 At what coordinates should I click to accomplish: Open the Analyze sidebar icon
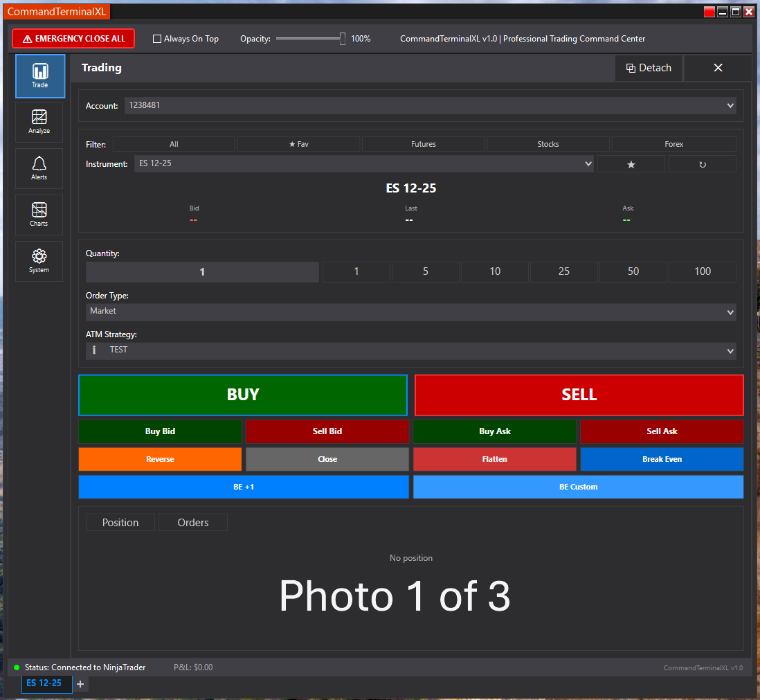tap(39, 122)
